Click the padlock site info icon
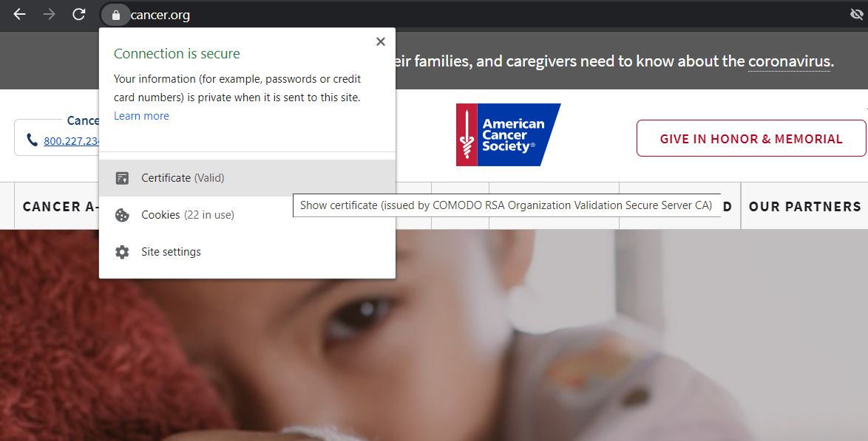 tap(115, 15)
